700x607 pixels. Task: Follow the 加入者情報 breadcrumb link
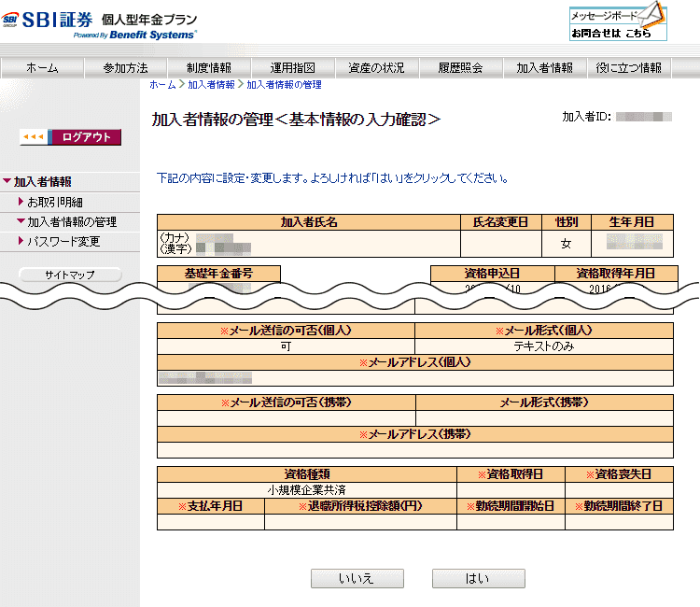211,84
